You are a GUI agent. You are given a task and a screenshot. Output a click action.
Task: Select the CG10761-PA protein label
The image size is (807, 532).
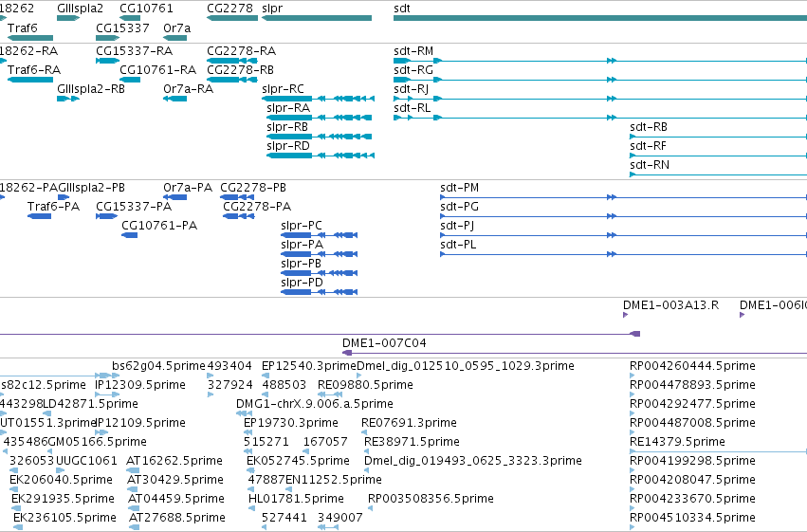159,226
